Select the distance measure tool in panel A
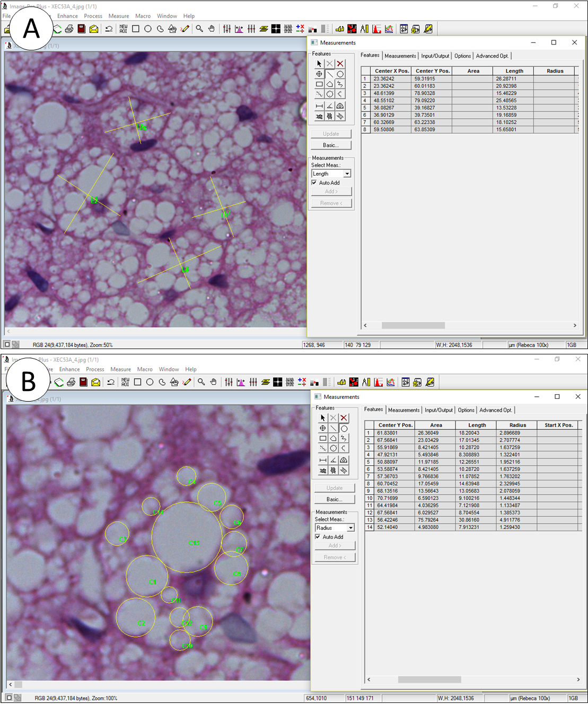This screenshot has width=588, height=704. 319,106
